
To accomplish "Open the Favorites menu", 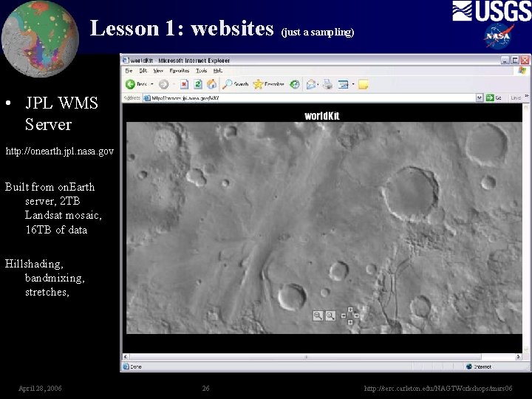I will pyautogui.click(x=179, y=71).
